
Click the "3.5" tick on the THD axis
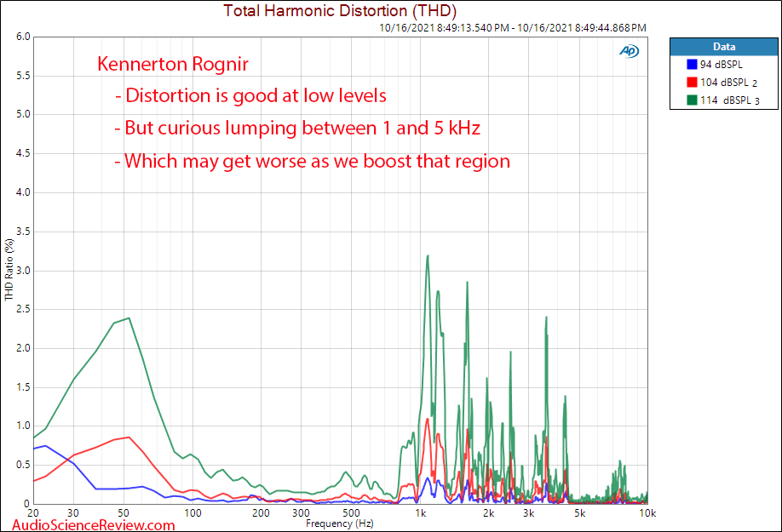(x=24, y=232)
